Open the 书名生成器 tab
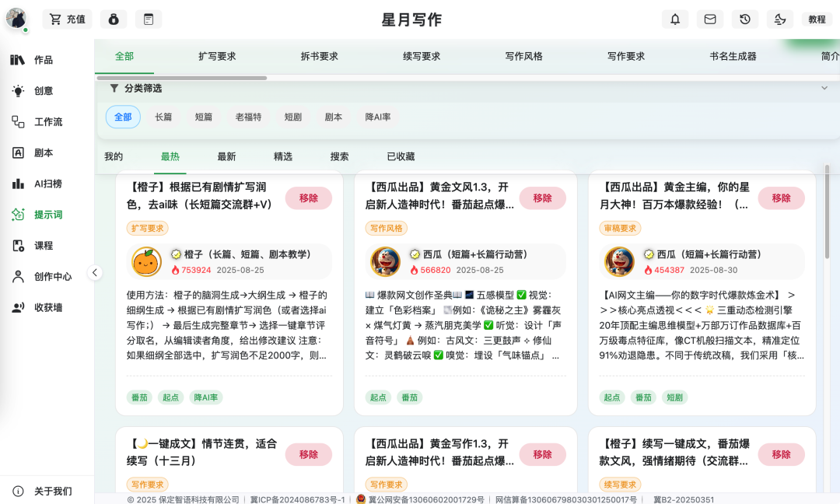Viewport: 840px width, 504px height. pos(732,56)
